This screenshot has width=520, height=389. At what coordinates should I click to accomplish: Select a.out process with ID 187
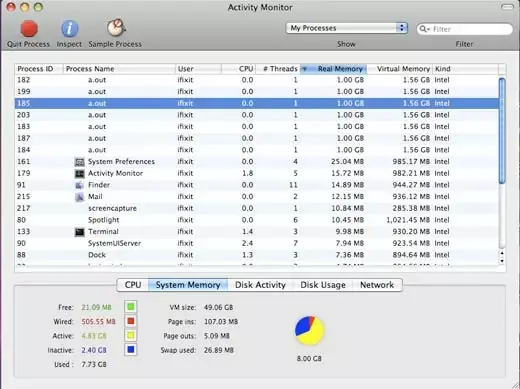(257, 138)
